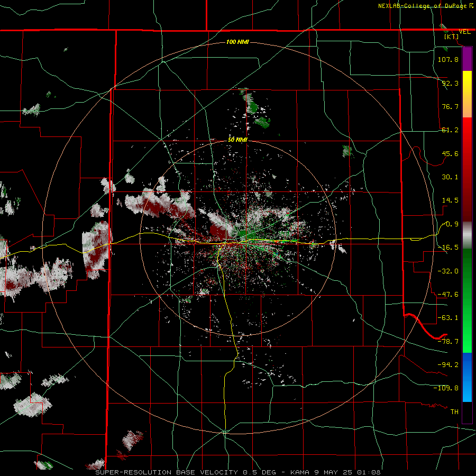Pick the gray segment of the color bar

tap(467, 235)
